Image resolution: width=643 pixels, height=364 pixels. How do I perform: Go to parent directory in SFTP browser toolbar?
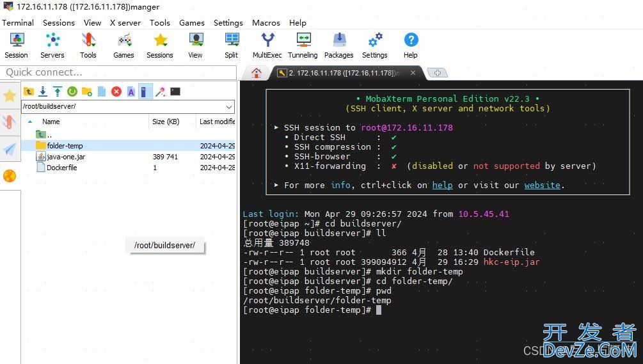28,91
